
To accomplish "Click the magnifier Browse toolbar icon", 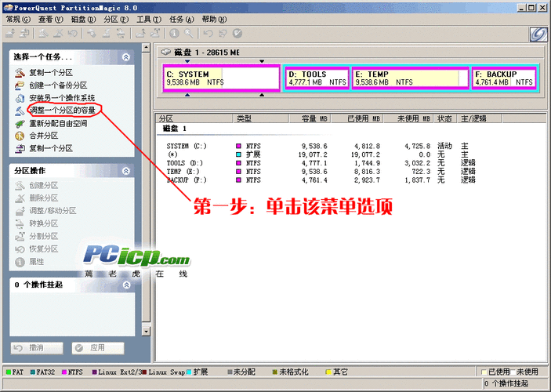I will coord(189,34).
